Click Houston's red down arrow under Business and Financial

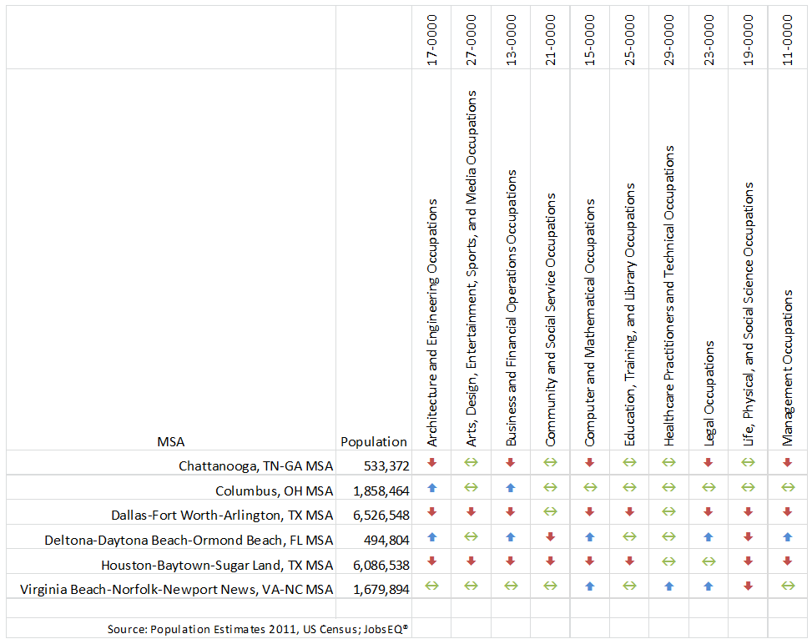click(511, 561)
